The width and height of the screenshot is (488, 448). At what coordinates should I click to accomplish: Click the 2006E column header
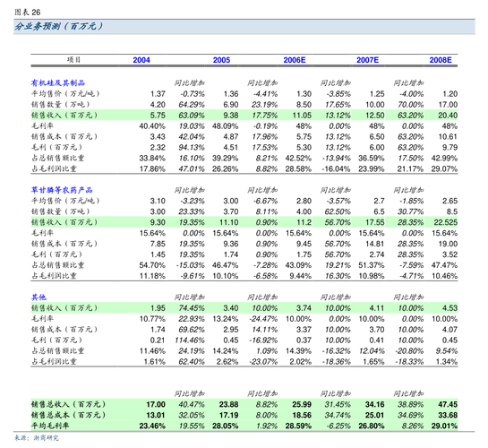click(x=295, y=60)
